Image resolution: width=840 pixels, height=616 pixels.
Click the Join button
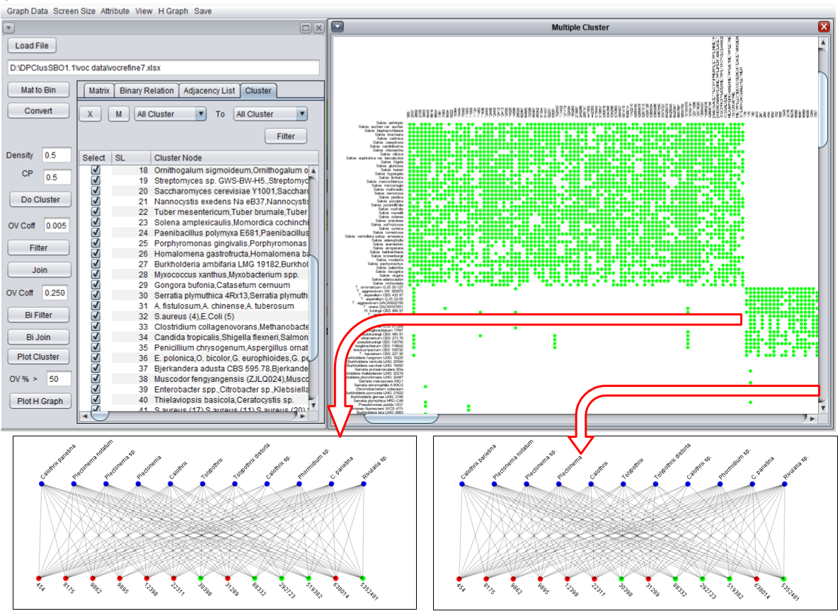point(39,269)
